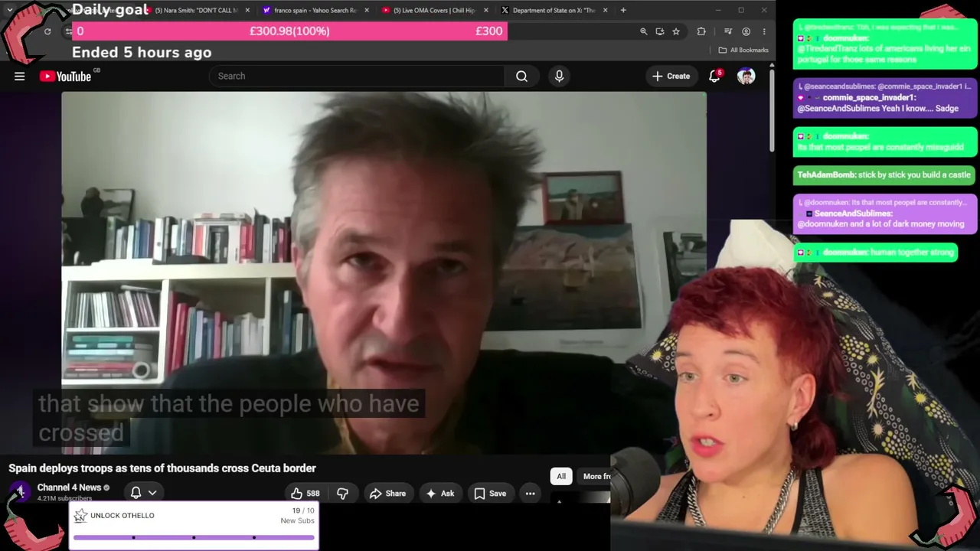
Task: Like the video with thumbs up
Action: 305,494
